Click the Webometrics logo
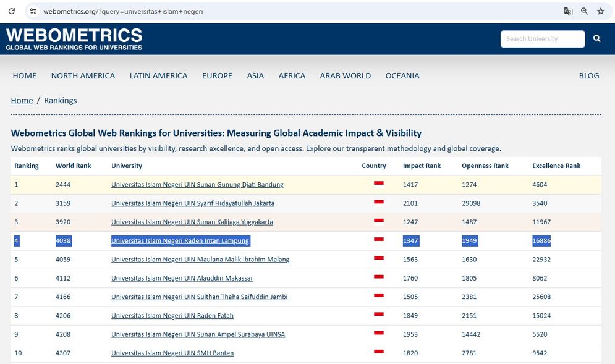Image resolution: width=615 pixels, height=364 pixels. click(x=74, y=38)
